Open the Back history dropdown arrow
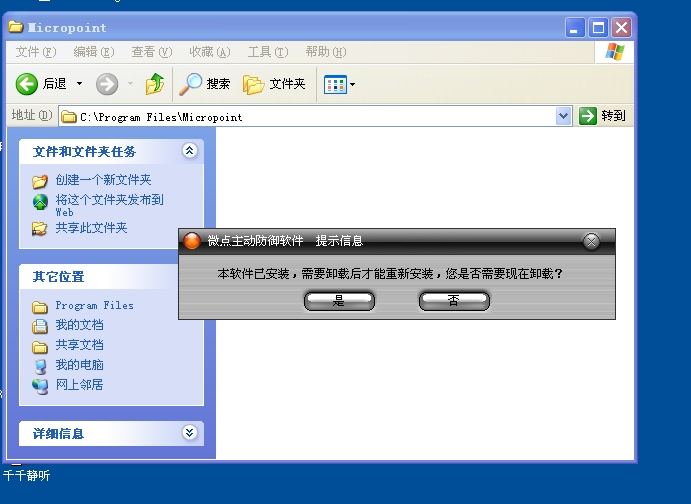The image size is (691, 504). pos(79,83)
